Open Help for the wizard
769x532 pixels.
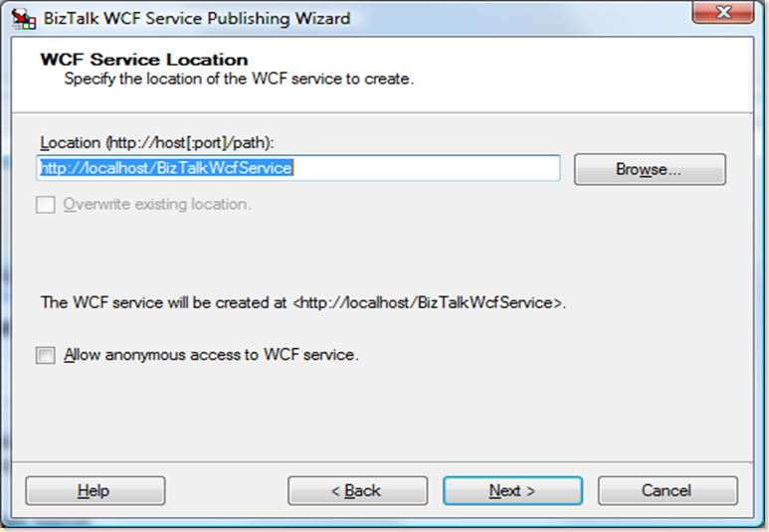[95, 490]
